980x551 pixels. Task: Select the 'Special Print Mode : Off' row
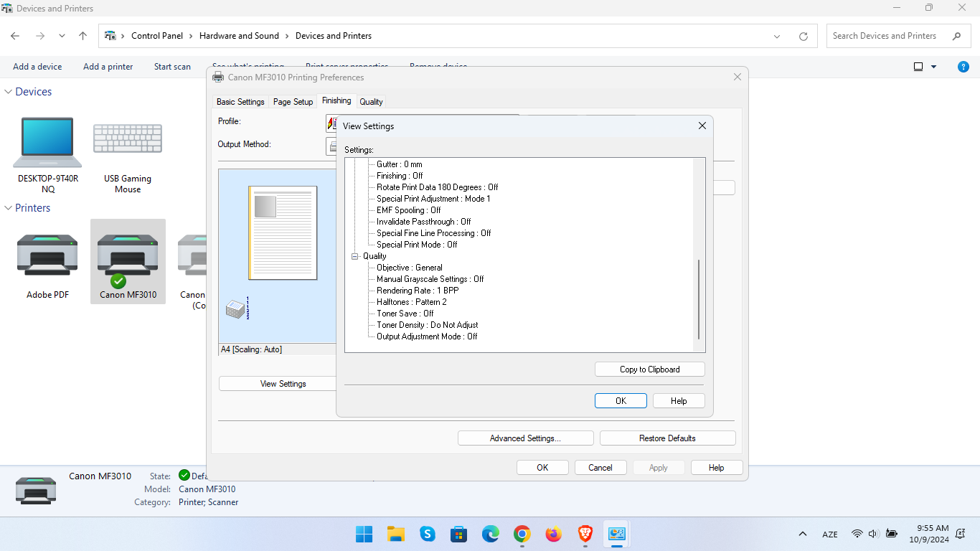click(x=417, y=245)
